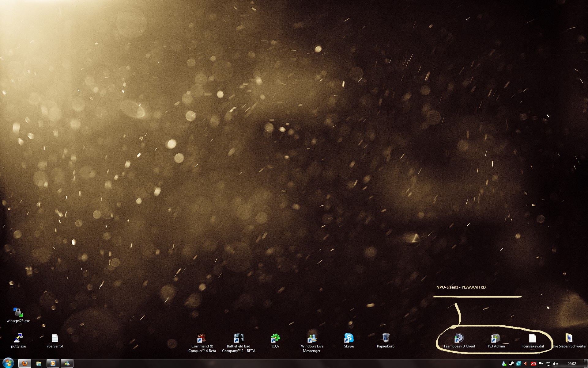Select the TeamSpeak 3 Client shortcut
This screenshot has width=588, height=368.
point(459,338)
